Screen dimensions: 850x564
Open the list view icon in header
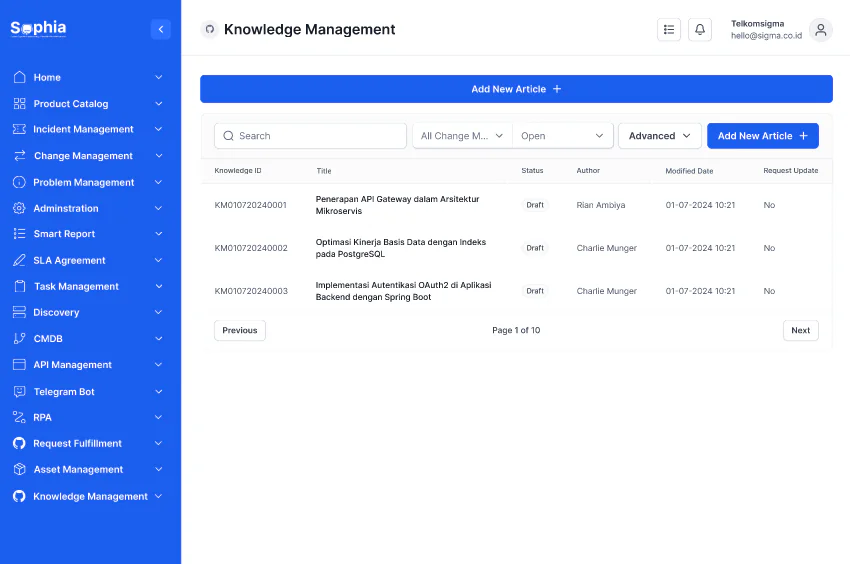pos(669,29)
